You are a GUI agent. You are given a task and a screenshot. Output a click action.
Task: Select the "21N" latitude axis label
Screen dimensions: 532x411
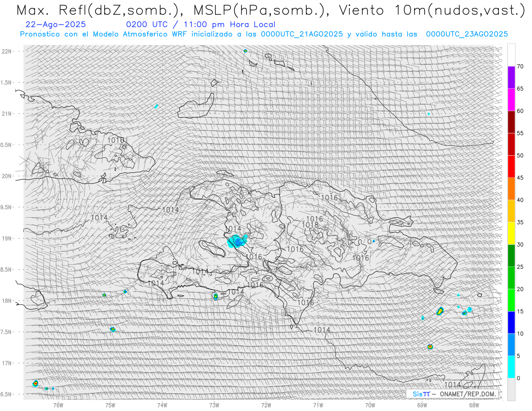tap(6, 114)
